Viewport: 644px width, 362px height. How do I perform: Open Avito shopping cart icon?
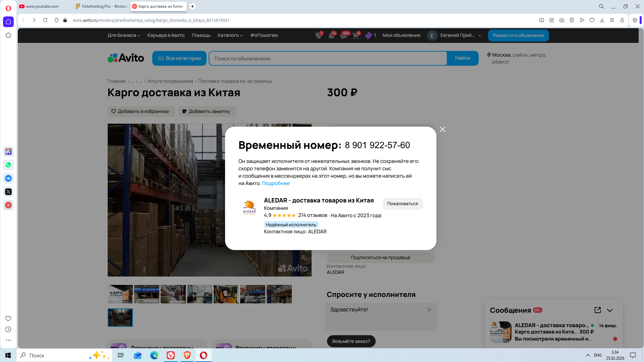point(356,36)
